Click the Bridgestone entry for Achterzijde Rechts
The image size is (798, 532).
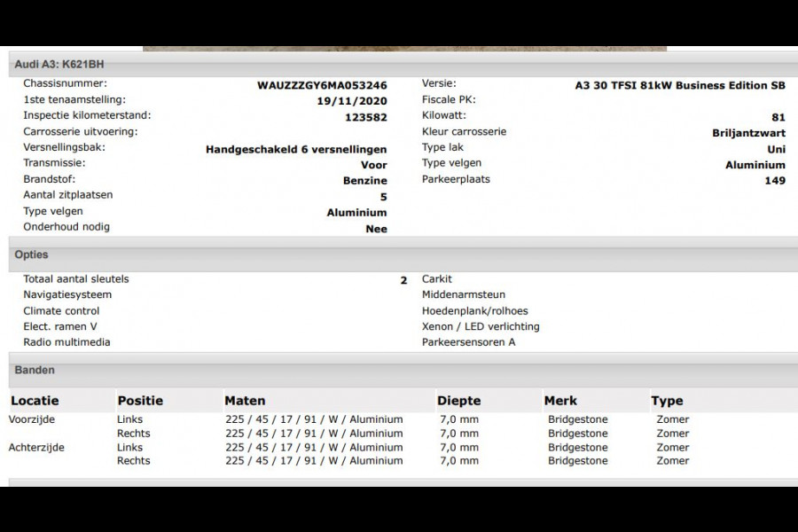pyautogui.click(x=576, y=460)
